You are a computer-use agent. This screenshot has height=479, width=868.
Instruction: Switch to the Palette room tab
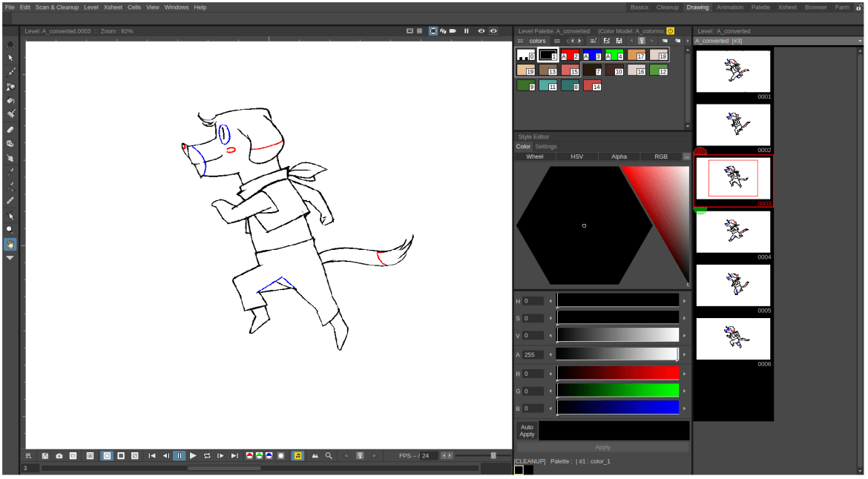pos(760,7)
